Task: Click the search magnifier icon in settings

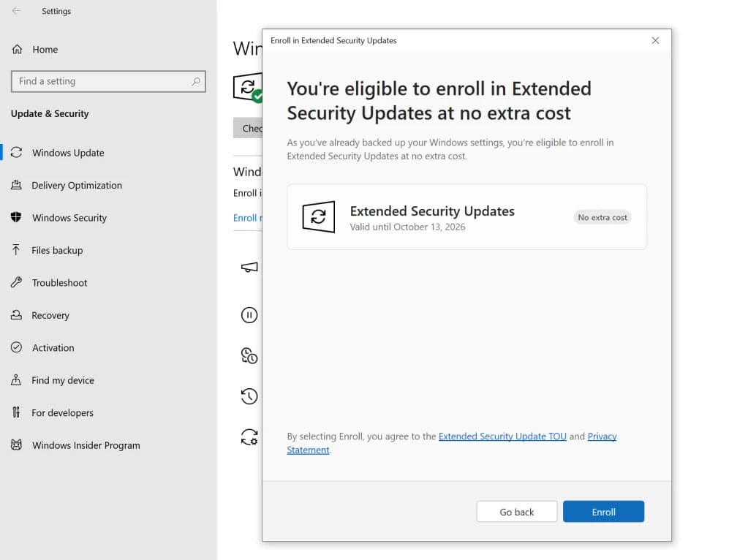Action: click(x=196, y=82)
